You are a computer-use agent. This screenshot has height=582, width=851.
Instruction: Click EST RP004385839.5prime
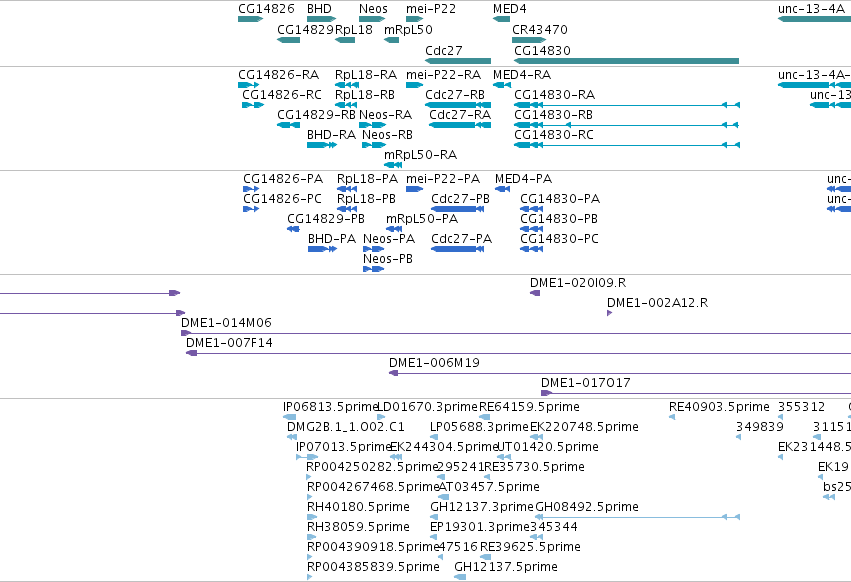(x=309, y=578)
